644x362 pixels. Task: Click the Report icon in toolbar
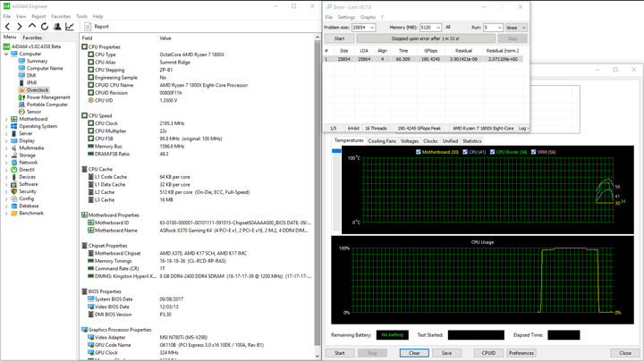[x=89, y=27]
